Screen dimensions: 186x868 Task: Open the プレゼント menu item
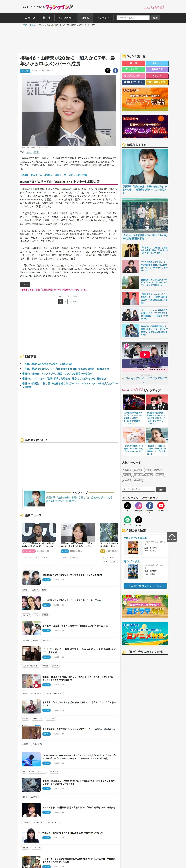pyautogui.click(x=103, y=18)
